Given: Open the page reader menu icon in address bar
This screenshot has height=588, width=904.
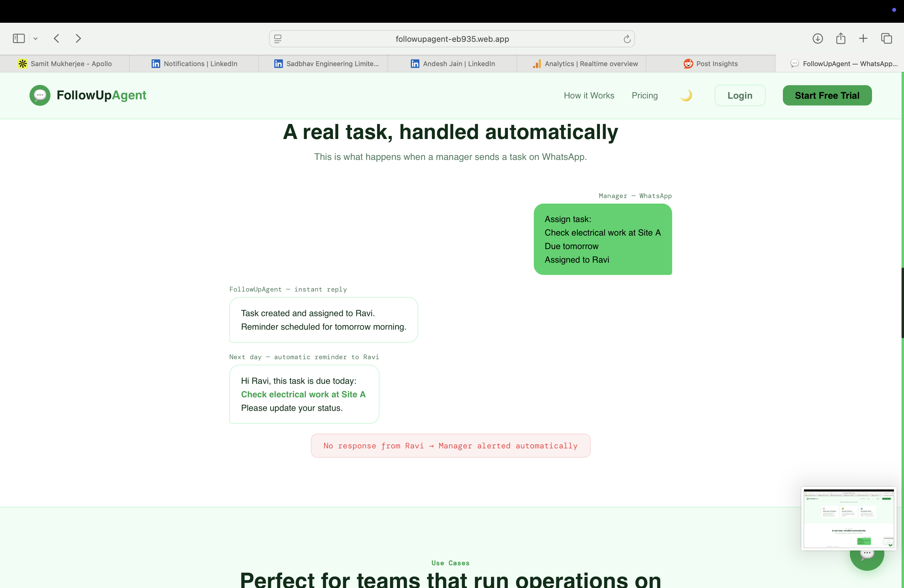Looking at the screenshot, I should (x=278, y=39).
